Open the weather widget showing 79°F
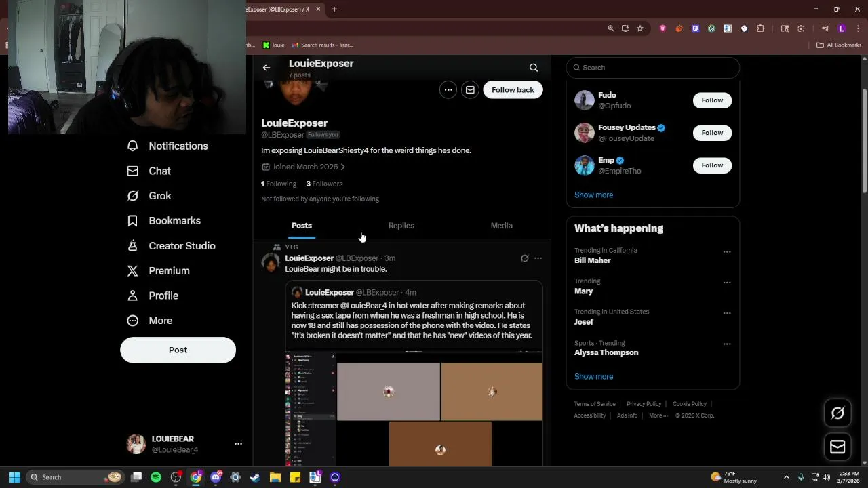Viewport: 868px width, 488px height. [x=734, y=477]
